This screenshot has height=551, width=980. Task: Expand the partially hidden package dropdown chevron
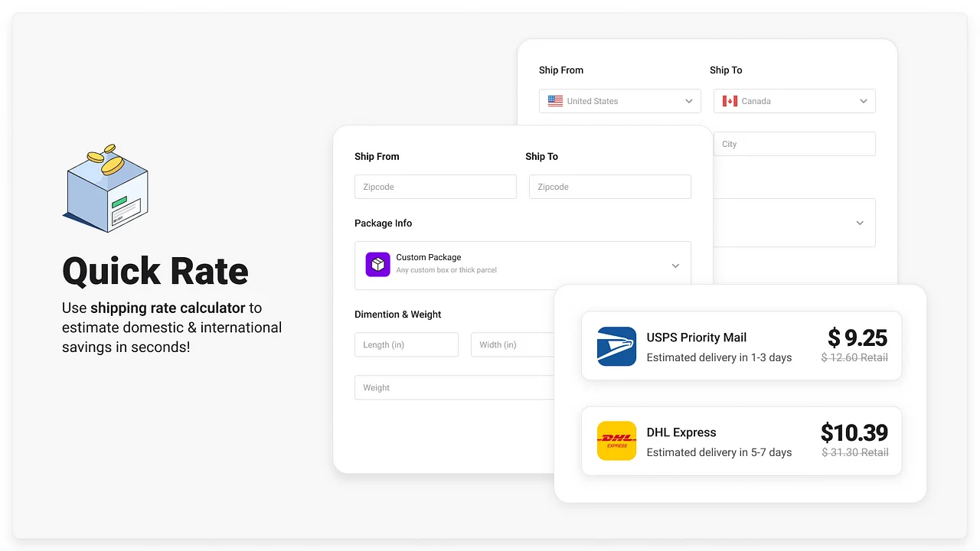point(859,223)
